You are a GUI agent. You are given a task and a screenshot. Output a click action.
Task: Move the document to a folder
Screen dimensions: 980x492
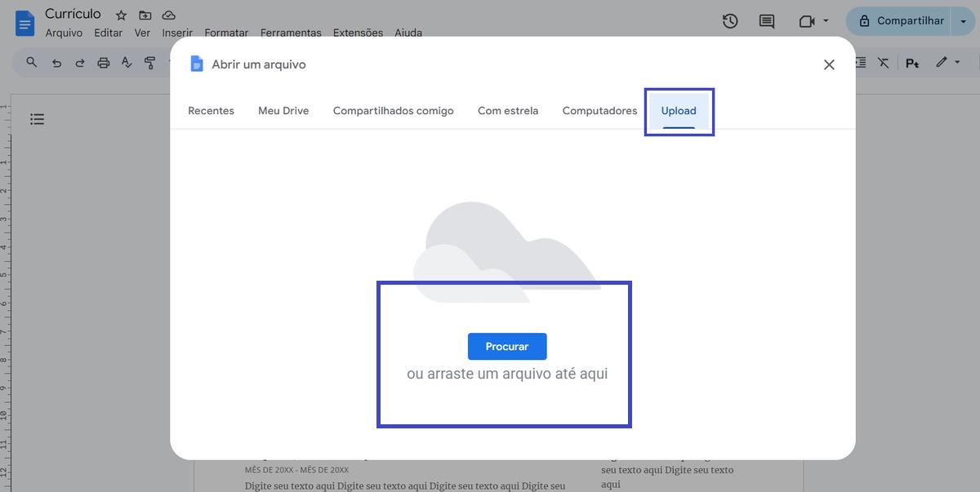pyautogui.click(x=144, y=14)
